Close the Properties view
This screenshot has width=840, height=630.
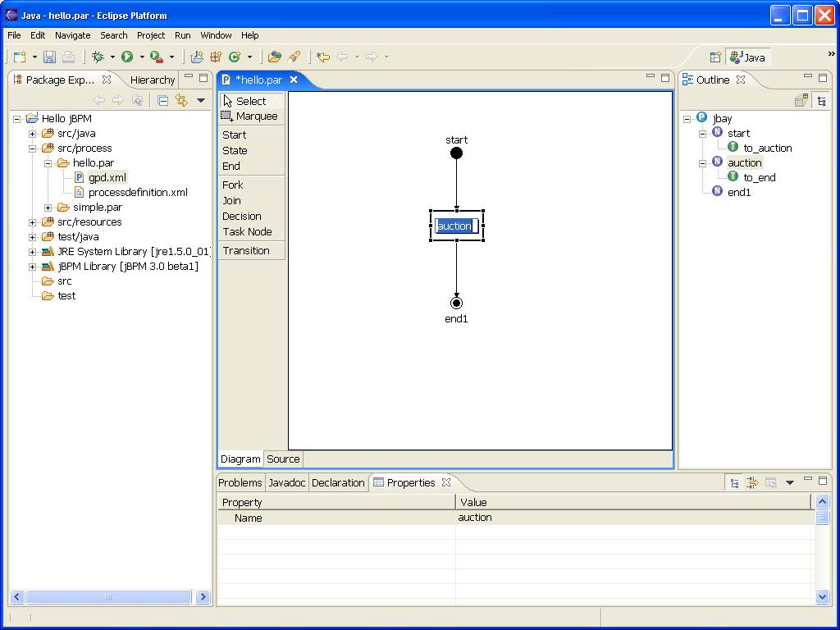446,482
